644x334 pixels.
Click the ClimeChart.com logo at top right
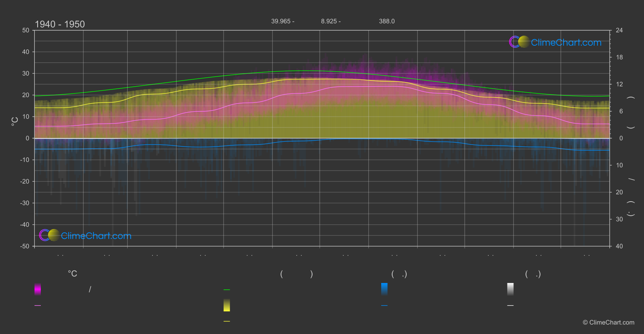pos(555,42)
